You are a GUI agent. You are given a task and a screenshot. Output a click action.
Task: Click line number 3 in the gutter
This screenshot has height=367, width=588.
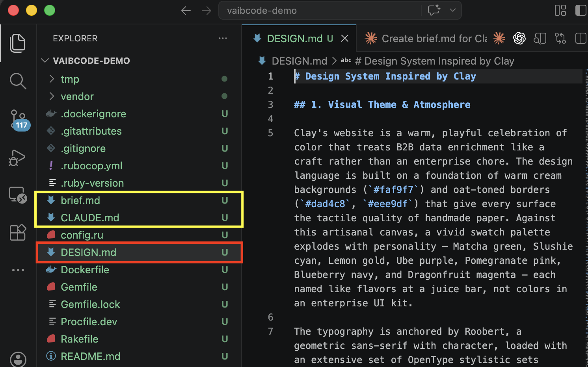270,104
